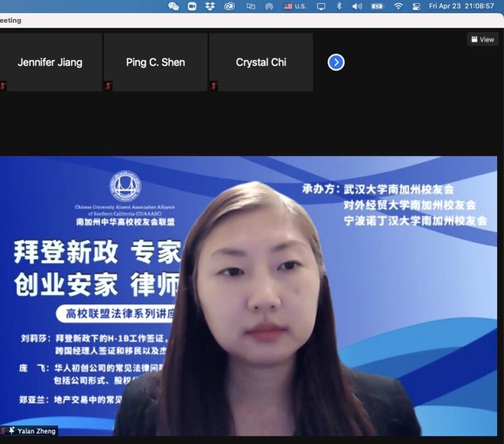504x444 pixels.
Task: Open the WeChat menu bar icon
Action: [174, 6]
